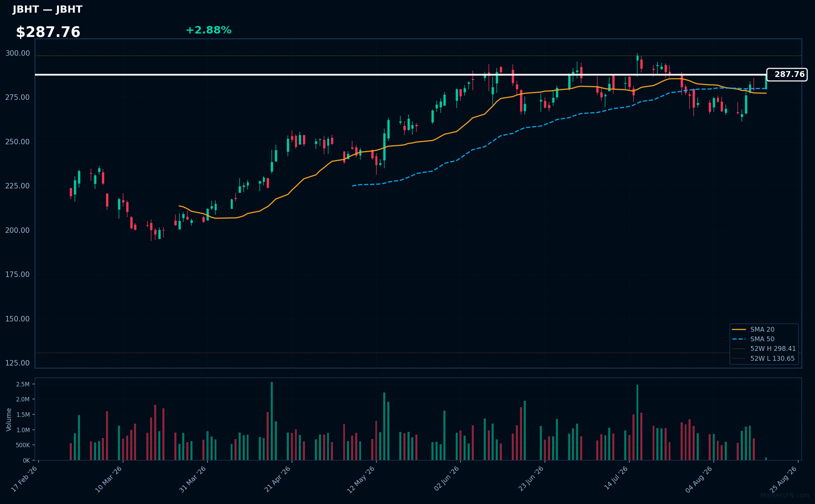Click the 200.00 price axis label
This screenshot has width=815, height=504.
17,230
